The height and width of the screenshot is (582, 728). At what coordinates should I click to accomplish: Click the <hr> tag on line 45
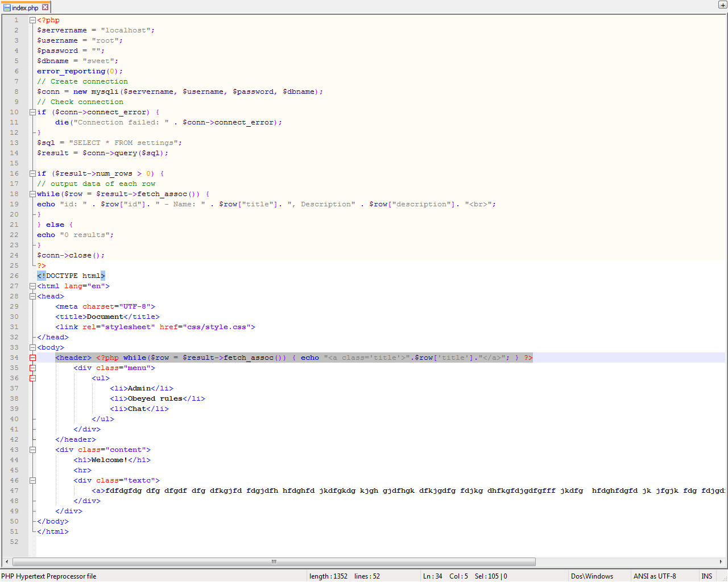[x=82, y=470]
